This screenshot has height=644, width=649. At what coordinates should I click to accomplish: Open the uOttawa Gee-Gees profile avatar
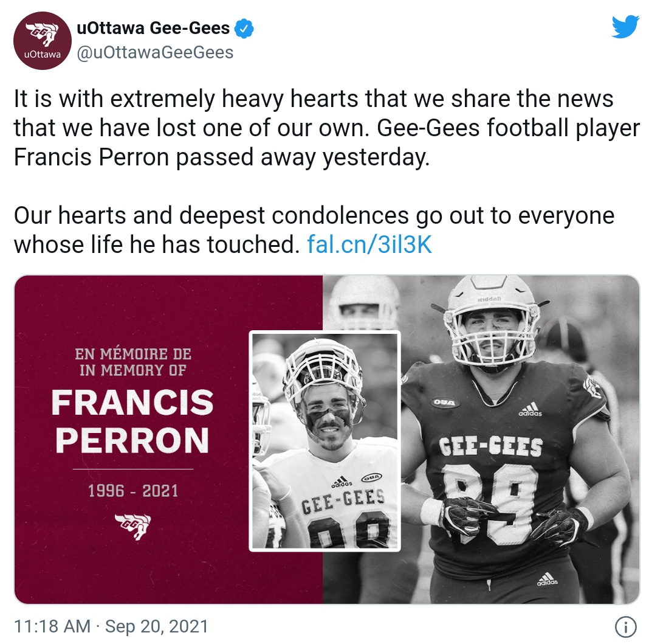click(x=43, y=41)
